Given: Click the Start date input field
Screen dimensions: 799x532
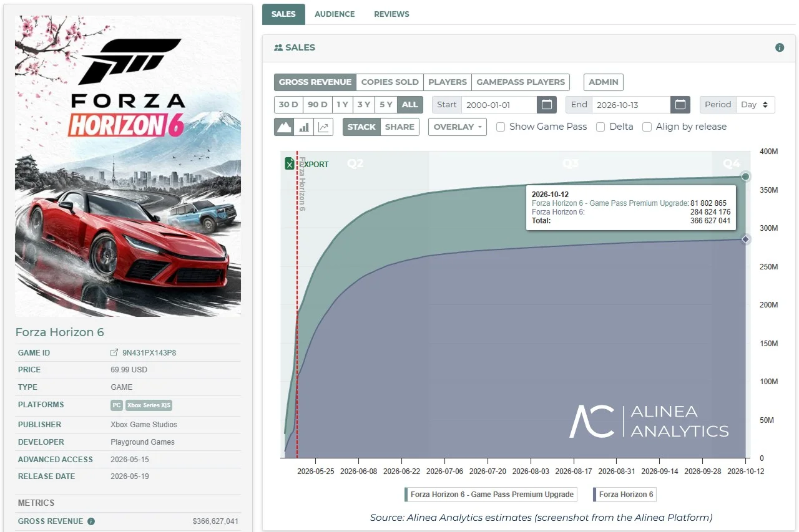Looking at the screenshot, I should tap(499, 105).
